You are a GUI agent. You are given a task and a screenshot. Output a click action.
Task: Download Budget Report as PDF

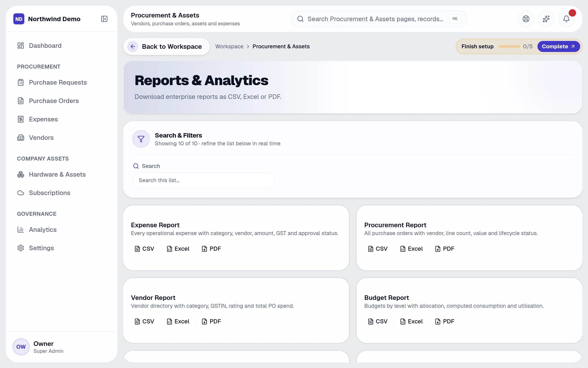pos(445,322)
